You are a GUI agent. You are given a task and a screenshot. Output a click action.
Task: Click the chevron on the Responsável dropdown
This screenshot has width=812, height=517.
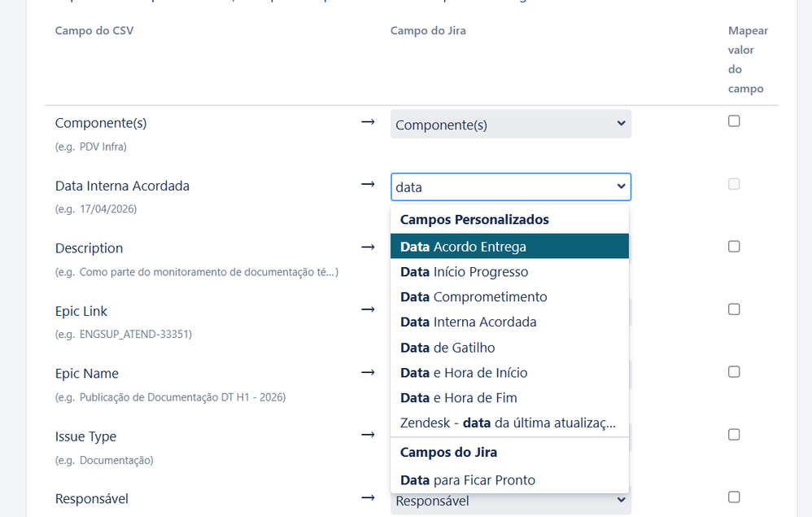coord(621,500)
